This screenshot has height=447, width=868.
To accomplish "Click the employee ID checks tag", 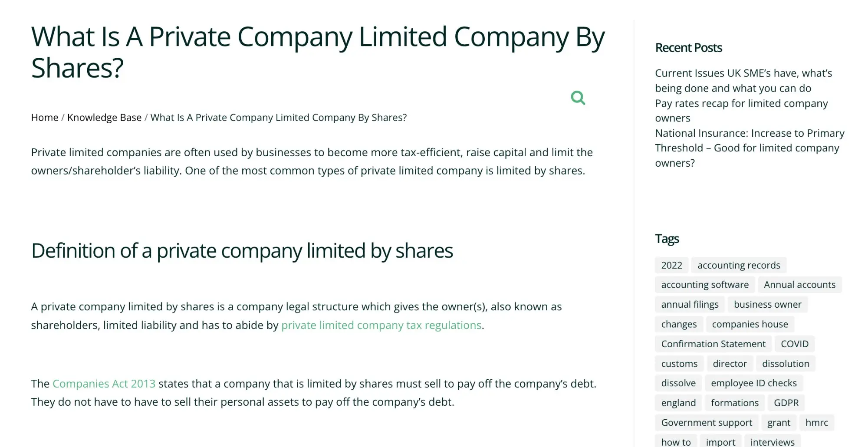I will tap(753, 383).
